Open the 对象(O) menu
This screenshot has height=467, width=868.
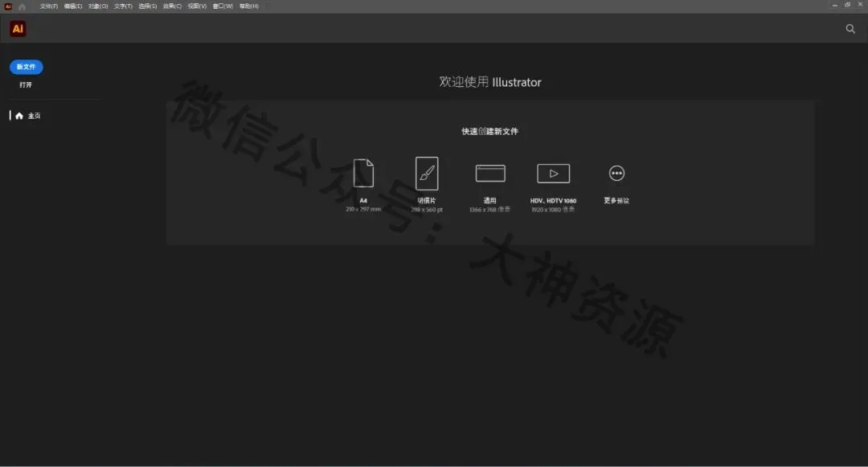pos(98,6)
